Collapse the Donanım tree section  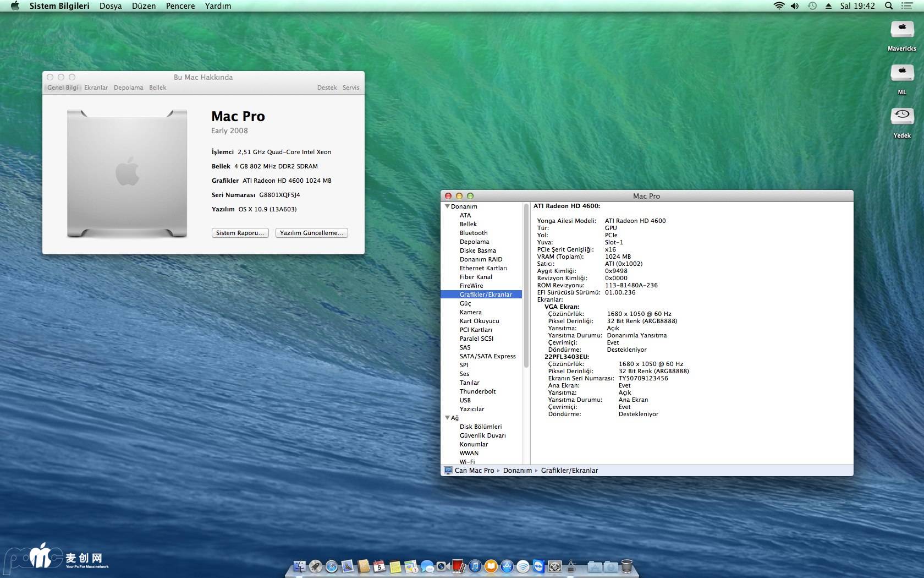pos(447,206)
